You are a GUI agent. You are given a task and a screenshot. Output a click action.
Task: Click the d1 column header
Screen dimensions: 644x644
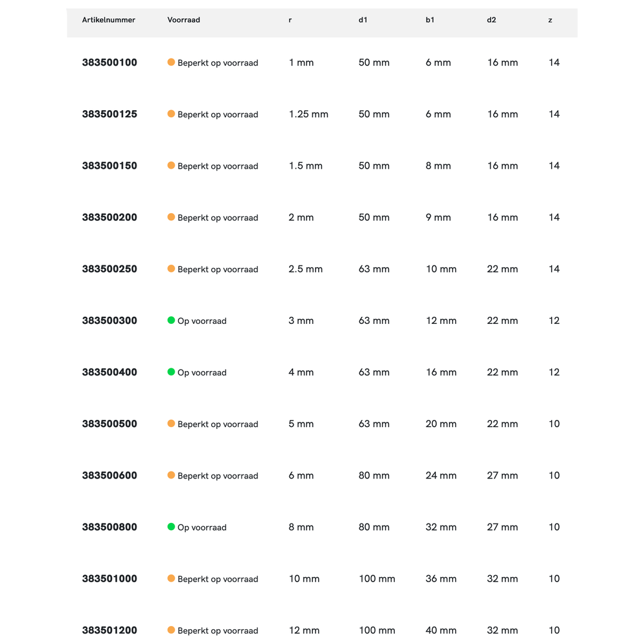pyautogui.click(x=363, y=20)
